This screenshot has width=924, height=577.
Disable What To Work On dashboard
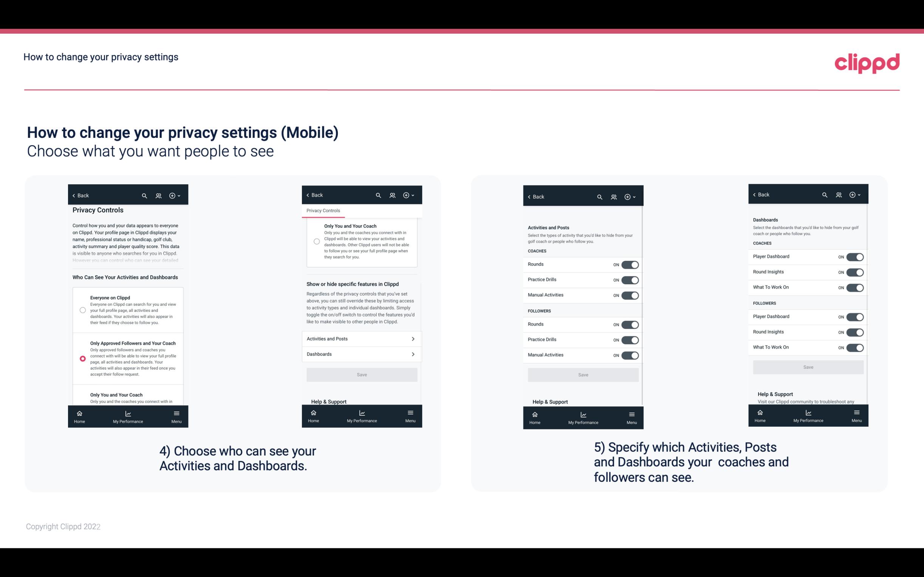click(854, 287)
